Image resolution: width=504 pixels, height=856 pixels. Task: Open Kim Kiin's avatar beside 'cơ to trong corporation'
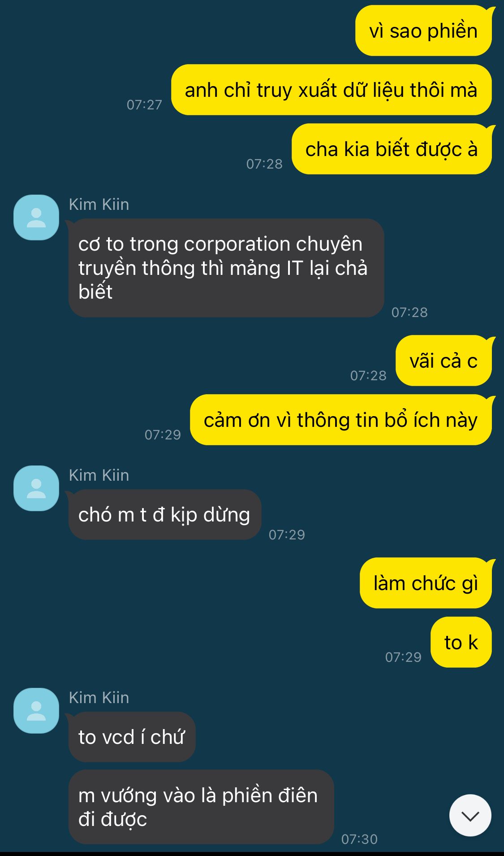coord(36,217)
